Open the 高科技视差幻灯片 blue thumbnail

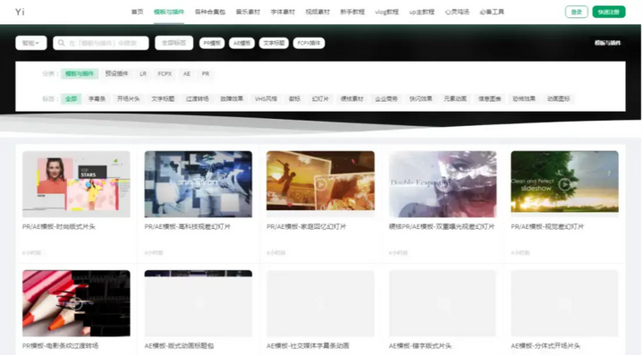(x=199, y=184)
